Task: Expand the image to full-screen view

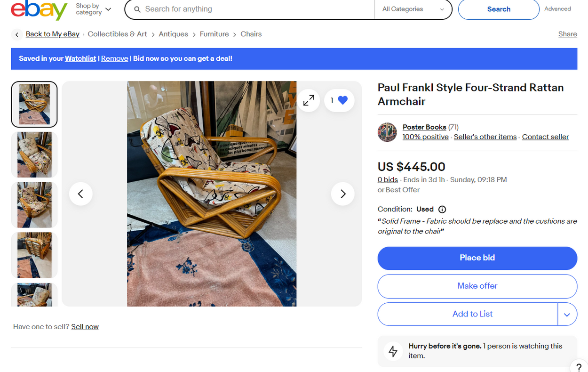Action: pos(309,100)
